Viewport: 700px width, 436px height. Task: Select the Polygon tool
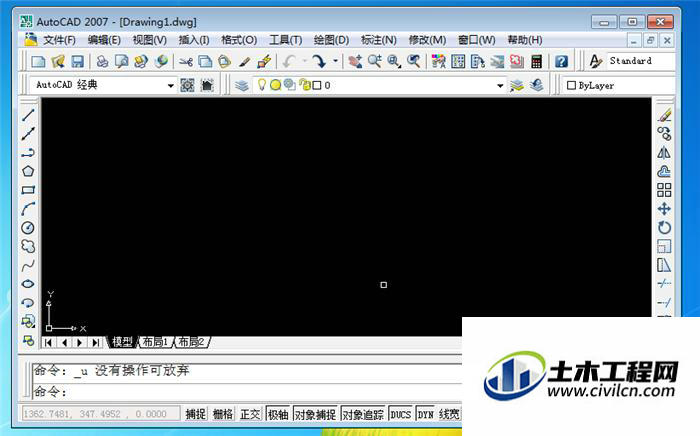coord(28,171)
